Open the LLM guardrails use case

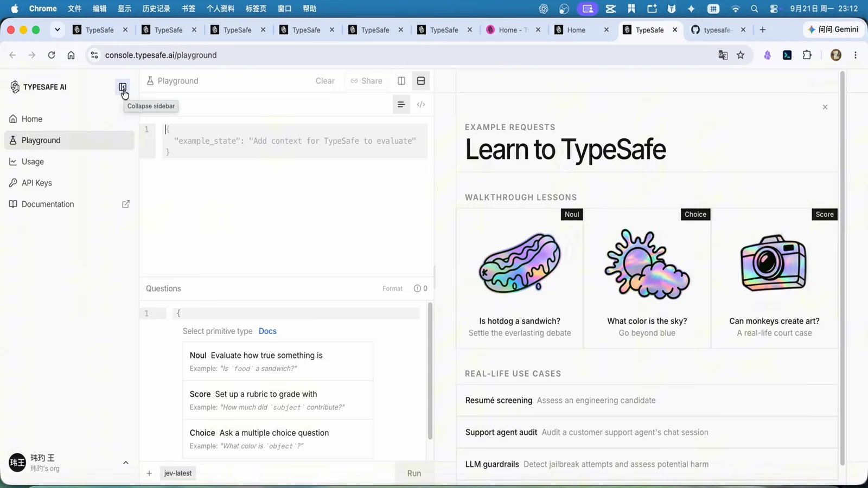click(x=647, y=465)
